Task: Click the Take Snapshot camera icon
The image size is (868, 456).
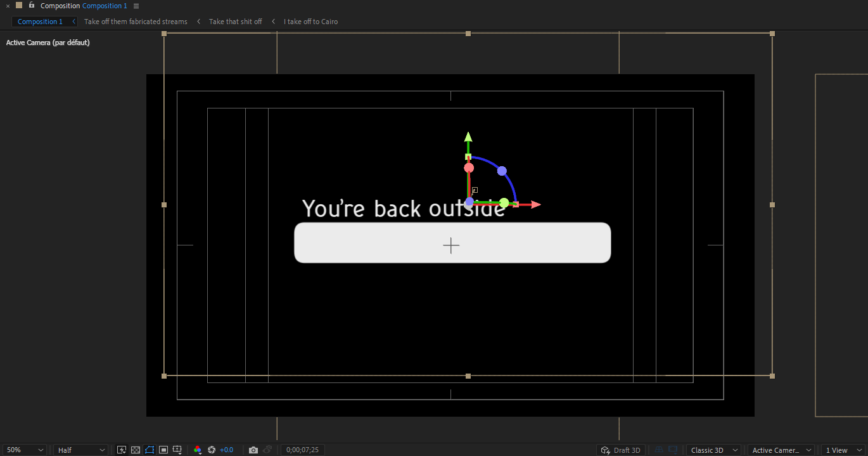Action: click(x=253, y=450)
